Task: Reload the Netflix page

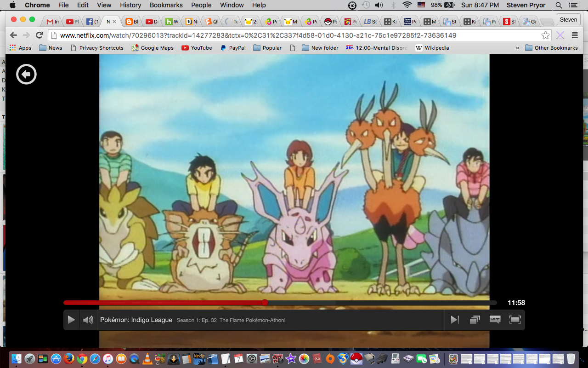Action: click(x=40, y=35)
